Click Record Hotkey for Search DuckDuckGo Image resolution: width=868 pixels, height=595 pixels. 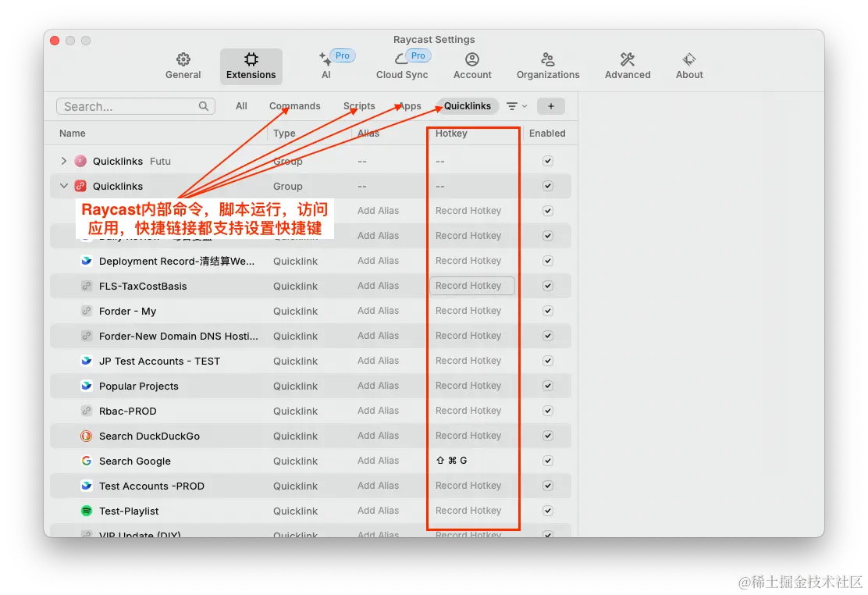pos(468,436)
